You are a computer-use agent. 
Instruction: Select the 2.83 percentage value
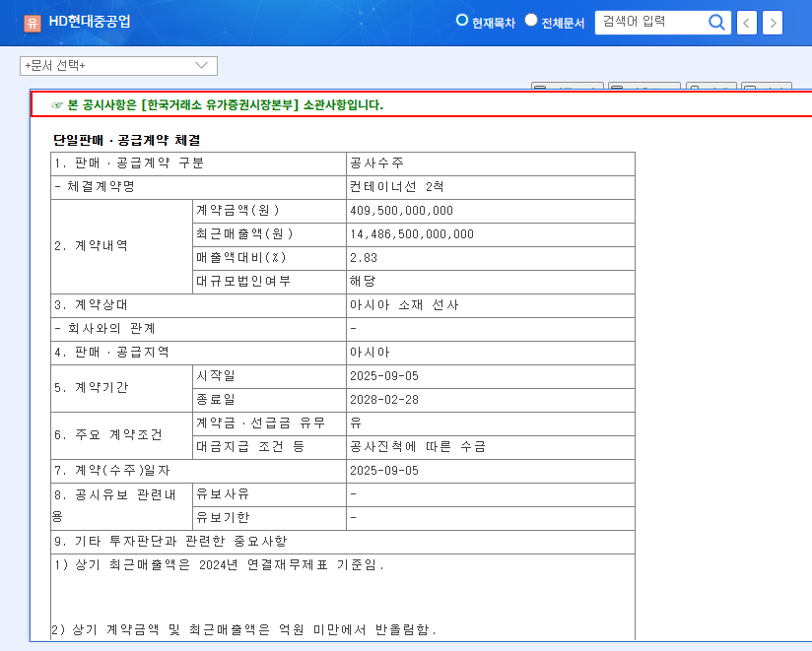tap(364, 258)
